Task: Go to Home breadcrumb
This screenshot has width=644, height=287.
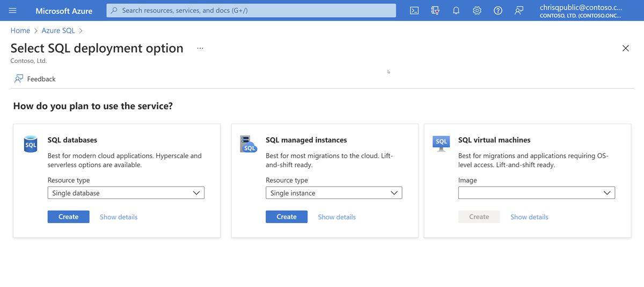Action: point(20,31)
